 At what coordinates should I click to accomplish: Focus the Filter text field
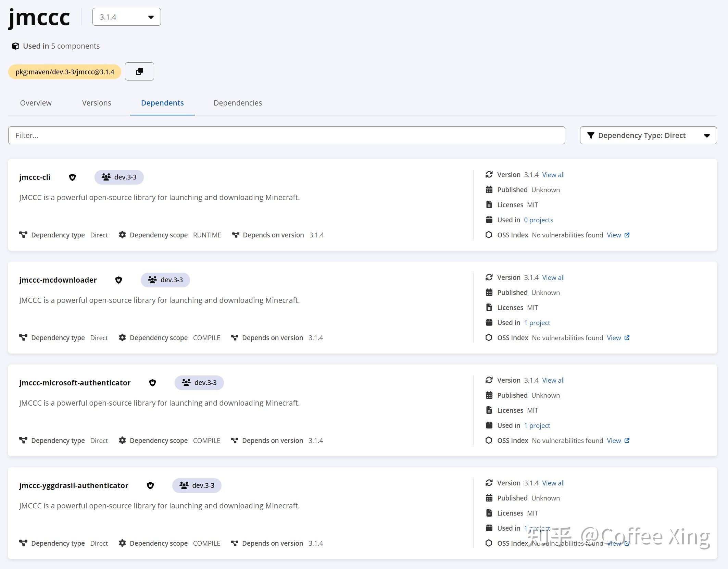coord(286,135)
